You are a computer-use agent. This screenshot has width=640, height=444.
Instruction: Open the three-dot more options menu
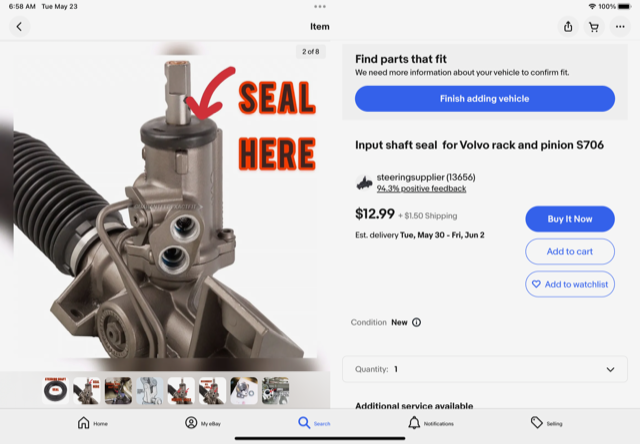pos(620,26)
